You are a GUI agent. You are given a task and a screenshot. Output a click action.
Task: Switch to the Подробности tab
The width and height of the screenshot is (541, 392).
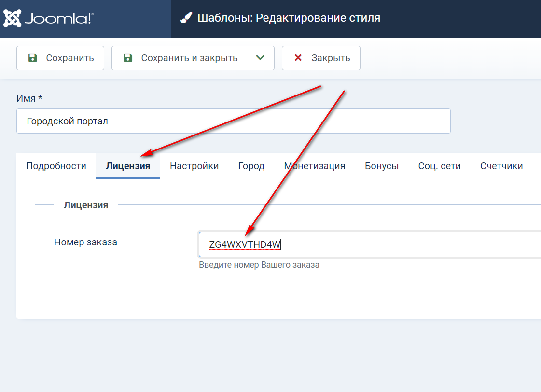pos(56,166)
